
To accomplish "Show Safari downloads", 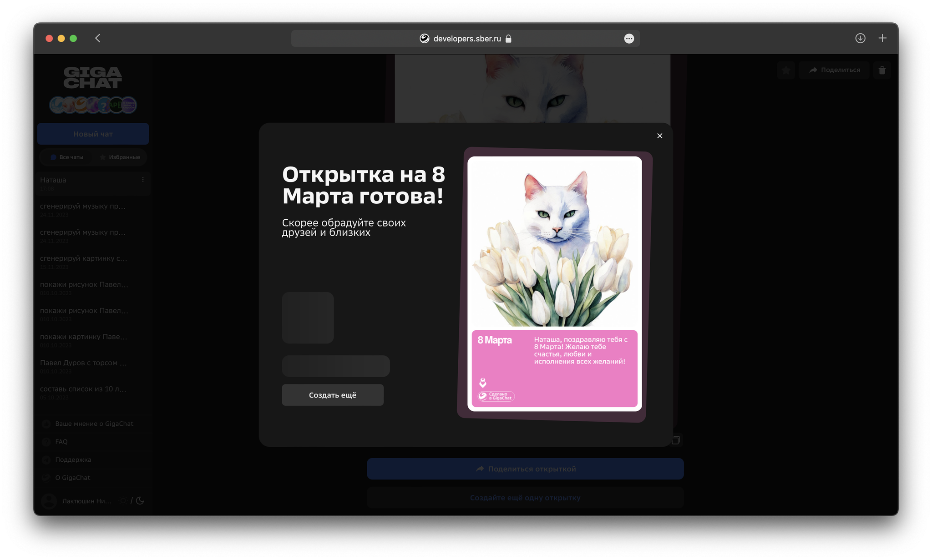I will [x=860, y=38].
